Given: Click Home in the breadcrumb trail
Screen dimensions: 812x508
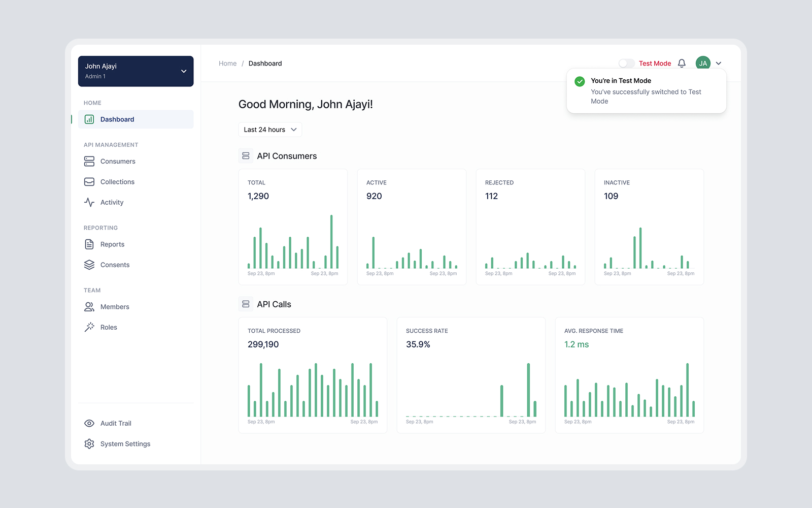Looking at the screenshot, I should pyautogui.click(x=227, y=63).
